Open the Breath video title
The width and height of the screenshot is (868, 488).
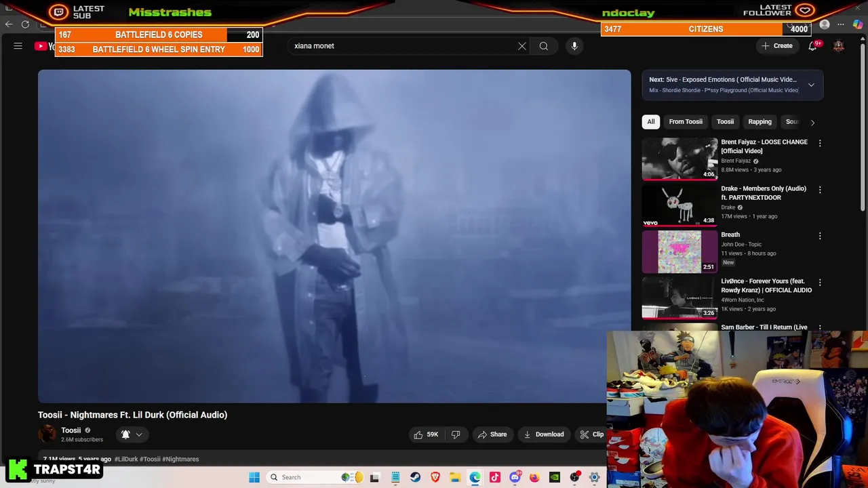click(730, 235)
